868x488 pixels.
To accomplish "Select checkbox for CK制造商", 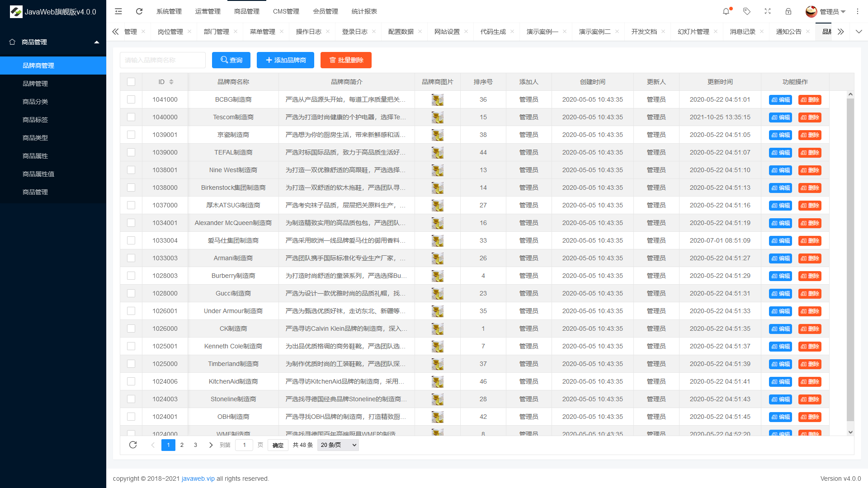I will [x=131, y=328].
